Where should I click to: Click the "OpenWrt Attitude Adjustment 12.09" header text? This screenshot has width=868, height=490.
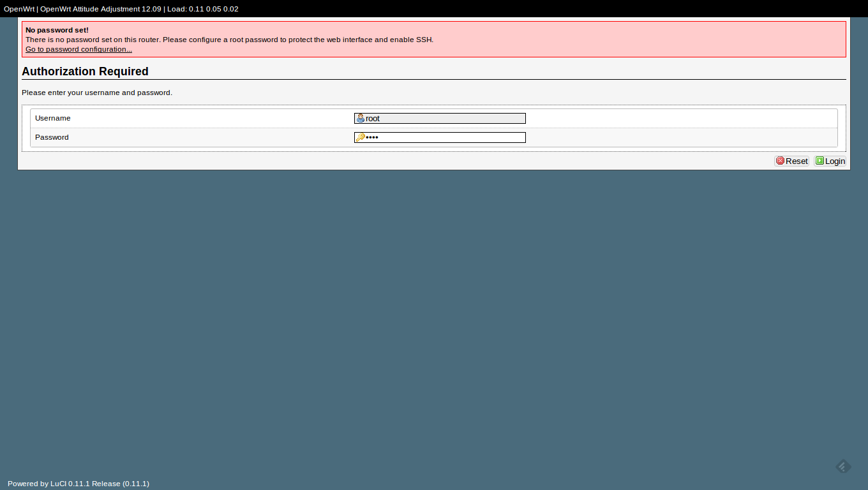(101, 9)
